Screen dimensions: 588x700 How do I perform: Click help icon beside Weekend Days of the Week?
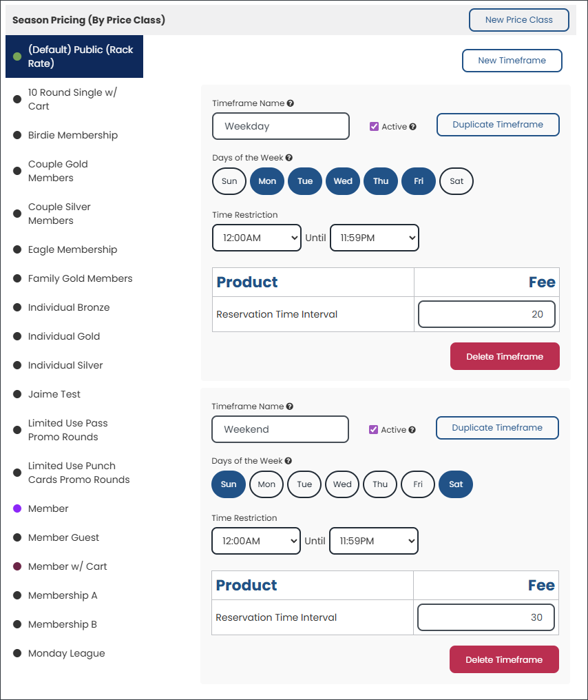[x=288, y=461]
